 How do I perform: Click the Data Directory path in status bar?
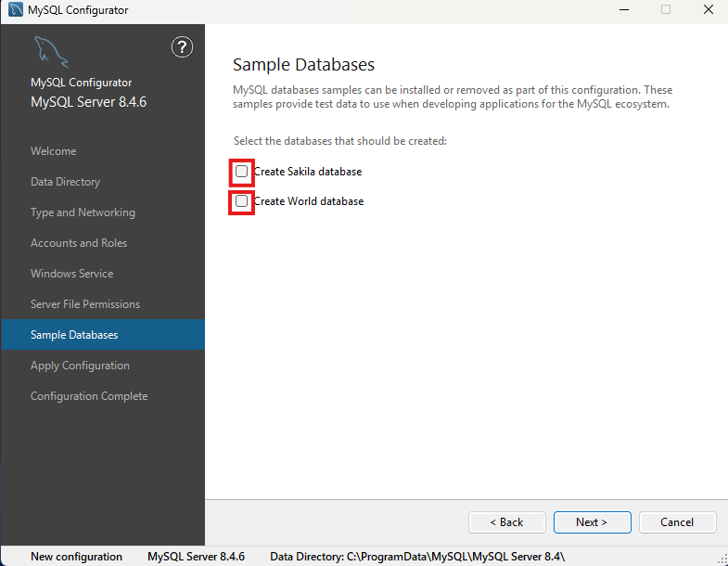pos(417,557)
